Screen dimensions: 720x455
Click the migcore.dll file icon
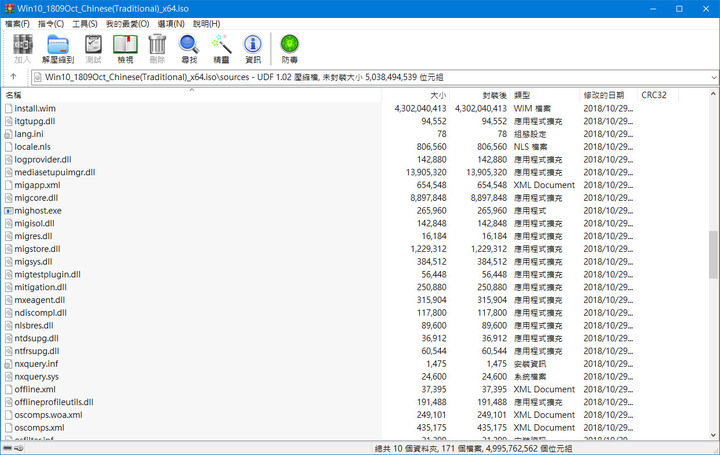point(8,198)
